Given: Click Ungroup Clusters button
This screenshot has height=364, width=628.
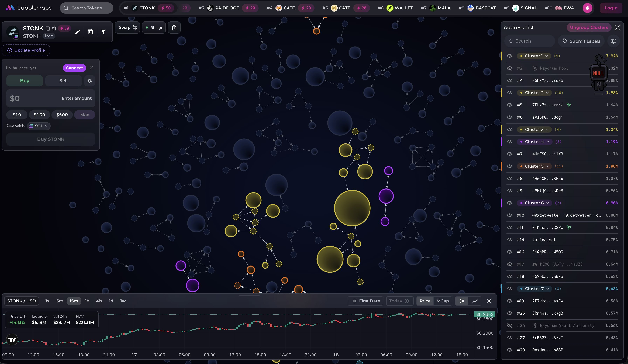Looking at the screenshot, I should [589, 27].
